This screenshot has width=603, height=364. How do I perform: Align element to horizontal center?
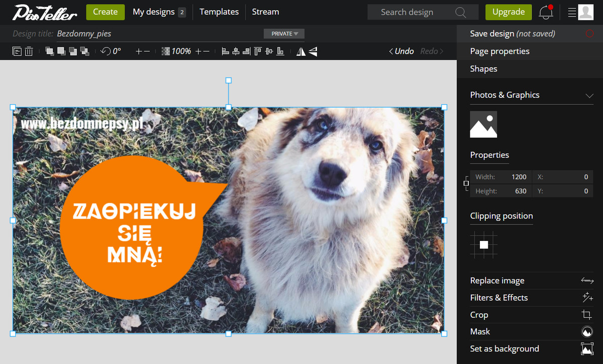(236, 51)
